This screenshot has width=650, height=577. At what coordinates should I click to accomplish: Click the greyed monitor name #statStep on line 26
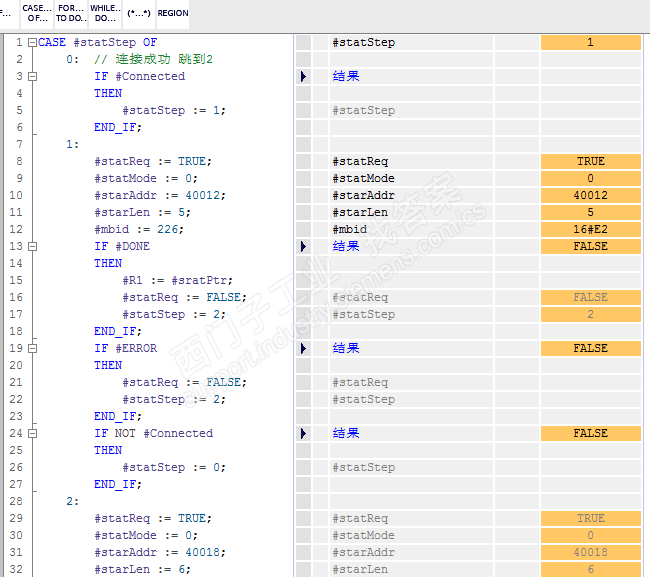(364, 468)
